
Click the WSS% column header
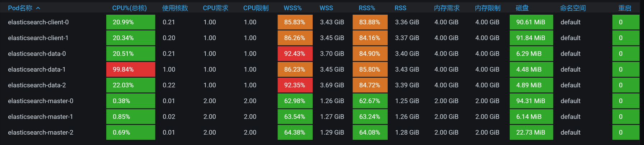click(x=293, y=8)
